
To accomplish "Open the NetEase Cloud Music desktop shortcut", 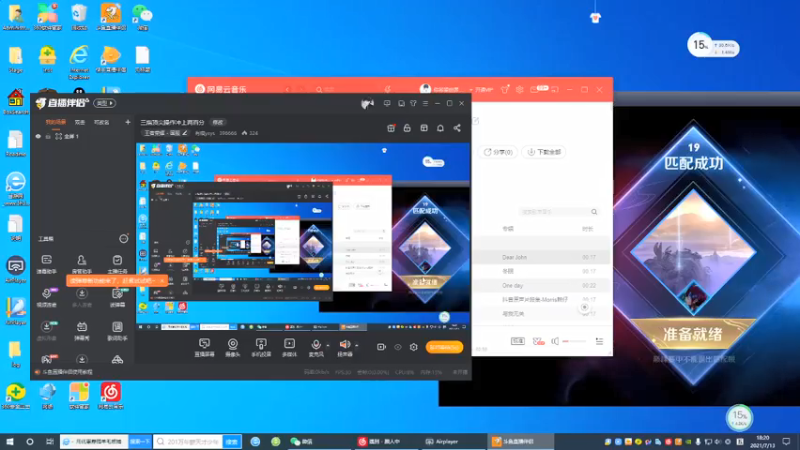I will pyautogui.click(x=110, y=396).
